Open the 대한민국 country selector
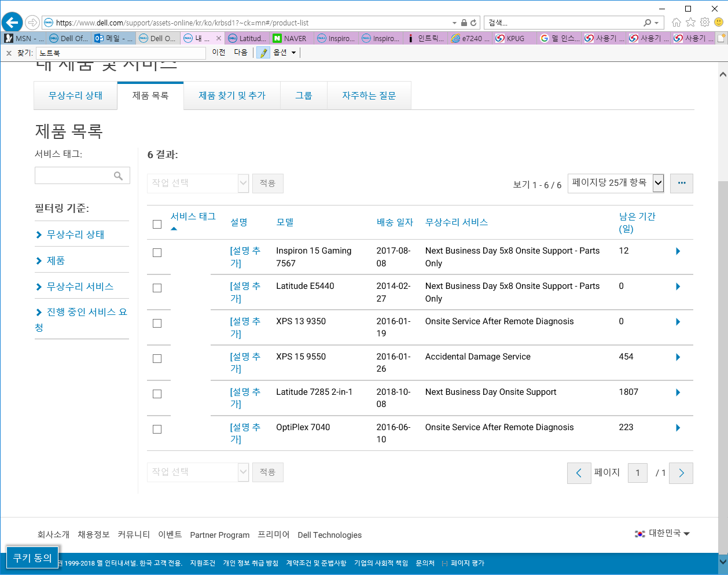The height and width of the screenshot is (576, 728). pyautogui.click(x=663, y=533)
